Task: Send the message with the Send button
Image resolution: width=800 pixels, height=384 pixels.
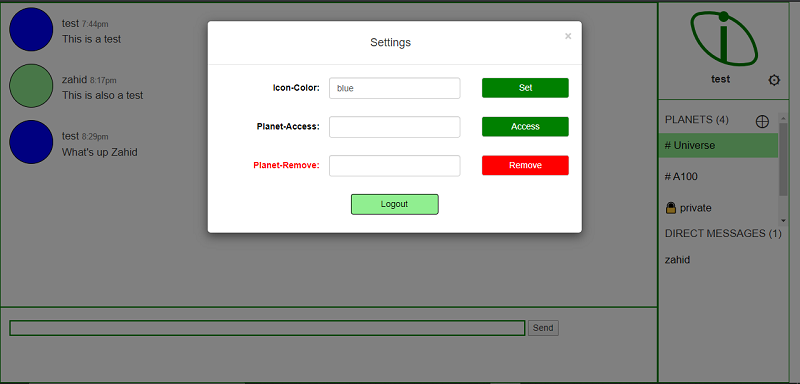Action: [543, 328]
